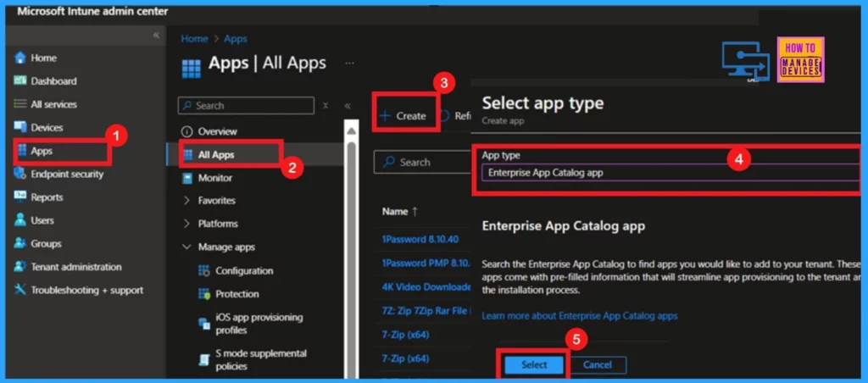
Task: Click the plus icon beside Create
Action: [x=386, y=116]
